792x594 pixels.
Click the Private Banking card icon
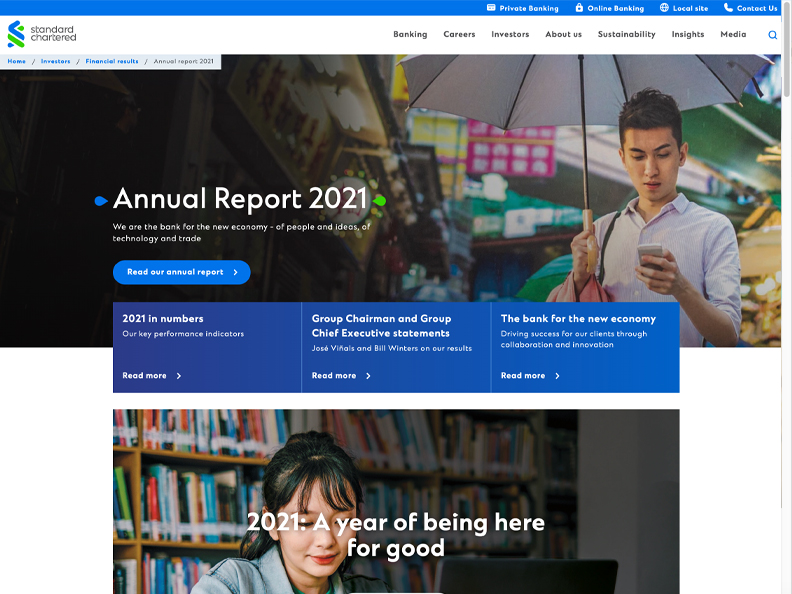pos(491,8)
